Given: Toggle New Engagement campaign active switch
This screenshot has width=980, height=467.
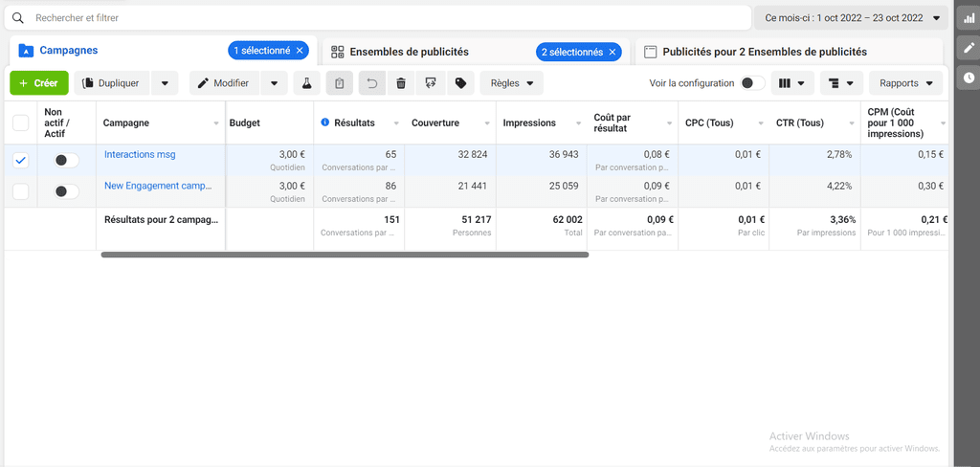Looking at the screenshot, I should pyautogui.click(x=66, y=191).
